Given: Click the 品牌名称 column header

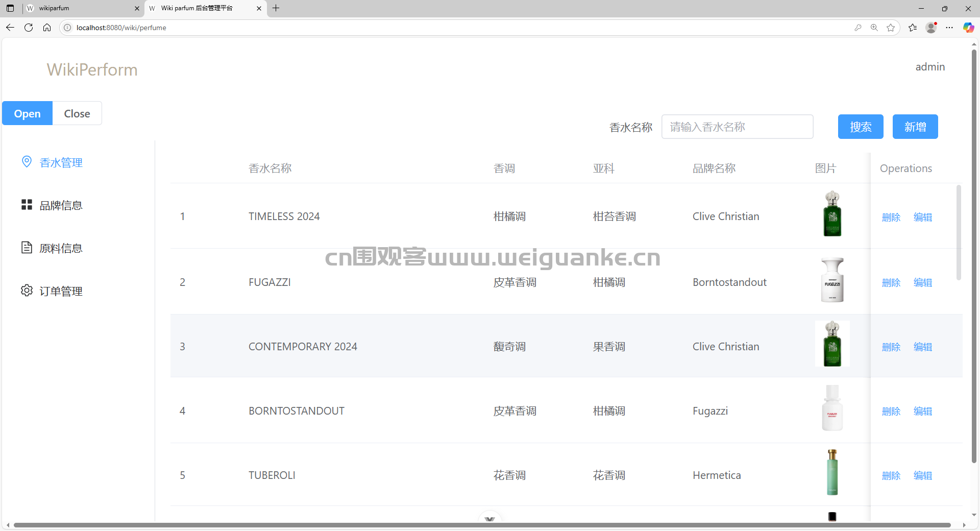Looking at the screenshot, I should point(714,168).
